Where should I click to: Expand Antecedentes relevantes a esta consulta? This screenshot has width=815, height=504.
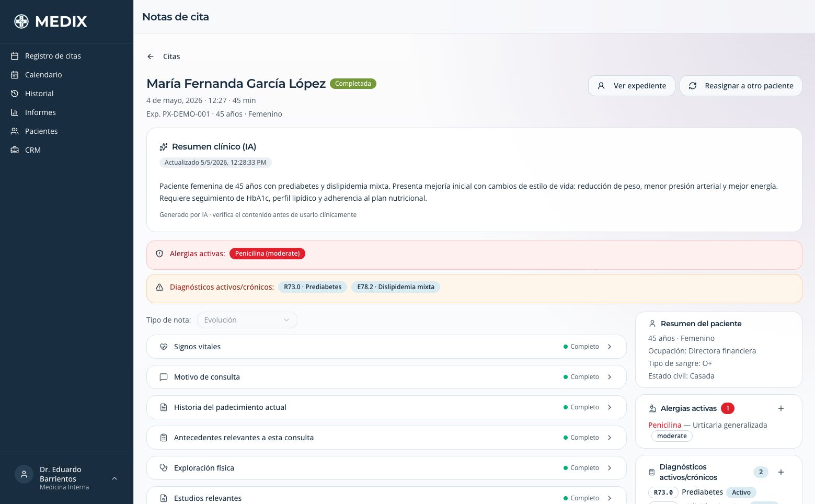[x=386, y=438]
